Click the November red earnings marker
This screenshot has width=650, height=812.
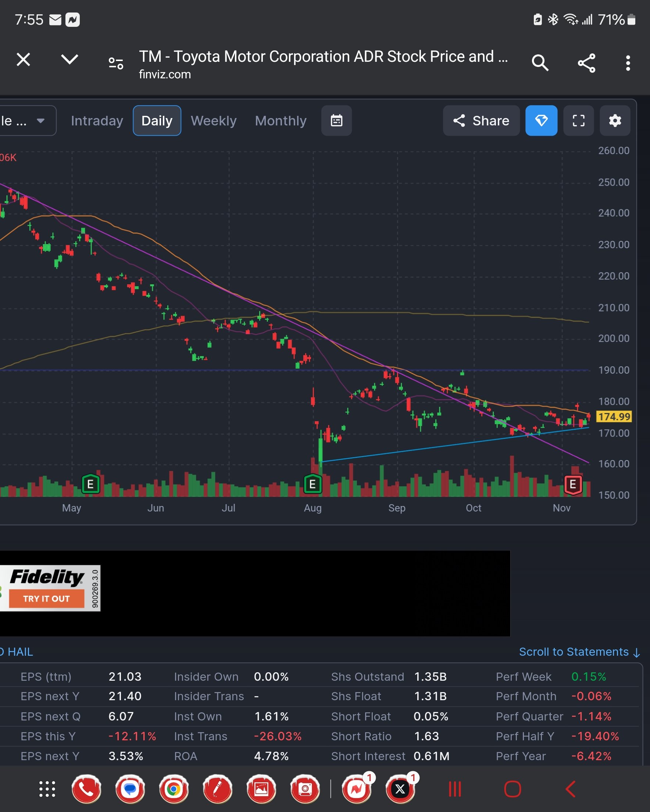click(x=573, y=484)
